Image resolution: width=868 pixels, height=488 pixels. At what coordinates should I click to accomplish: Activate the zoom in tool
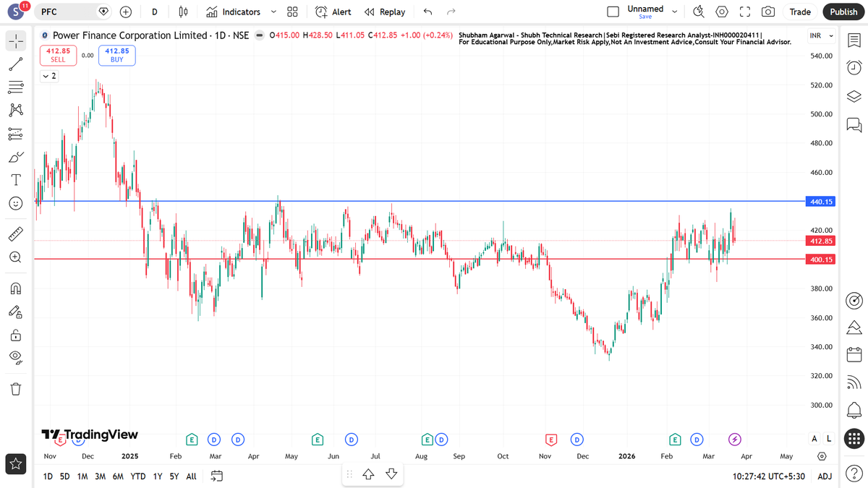[x=16, y=257]
